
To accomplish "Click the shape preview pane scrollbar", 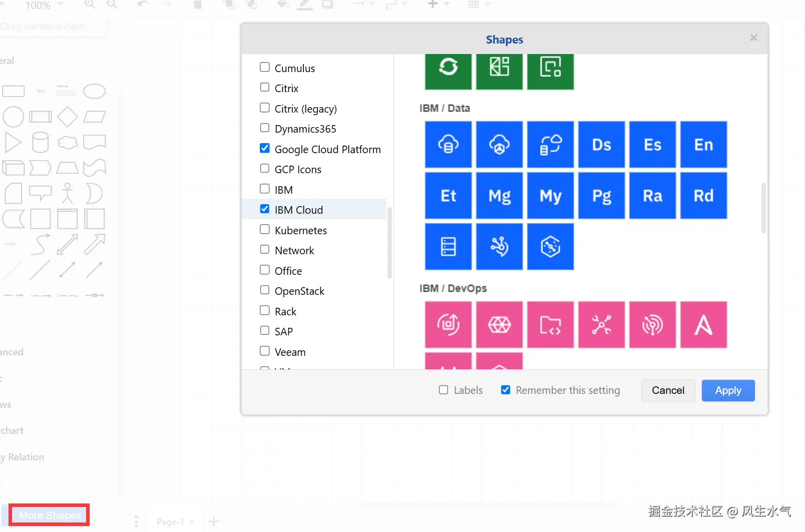I will (x=763, y=208).
